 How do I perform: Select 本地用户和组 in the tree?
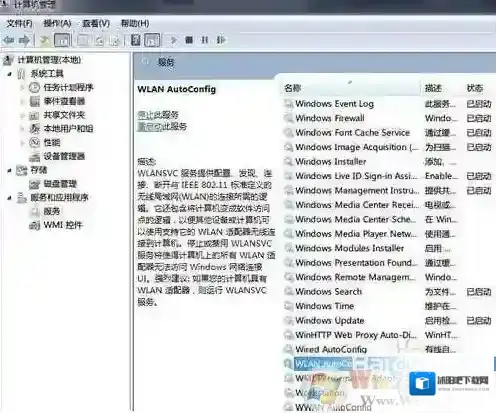pos(68,129)
